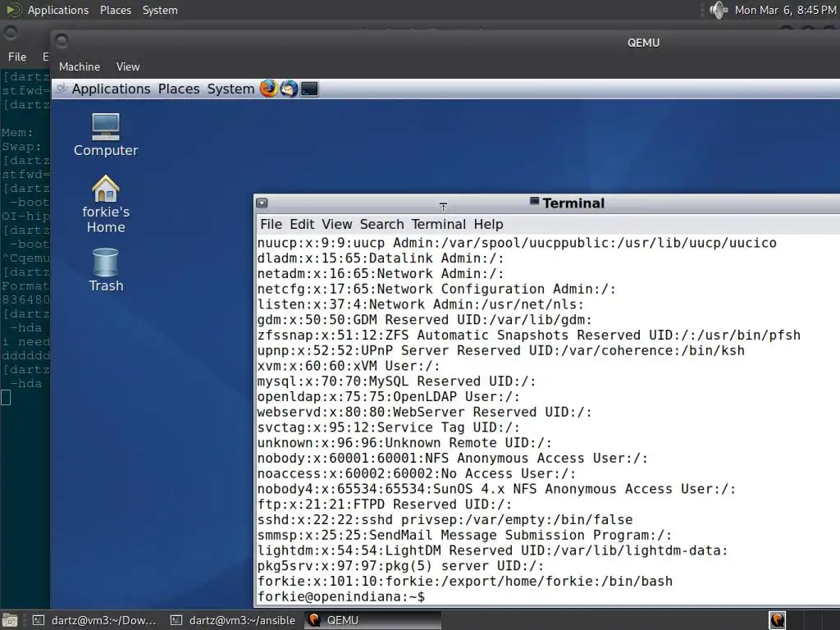Click the netcfg:x:17:65 line
840x630 pixels.
tap(436, 290)
